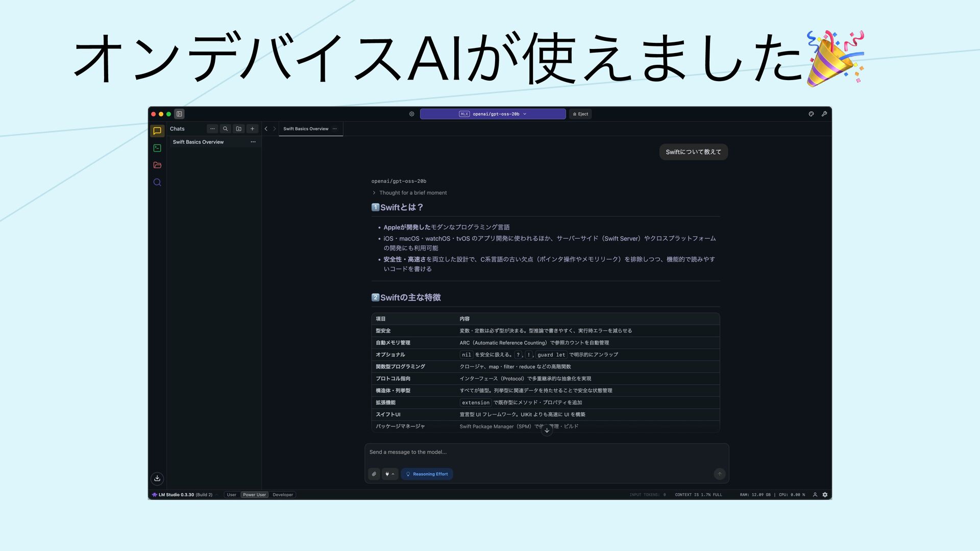Select Power User mode
980x551 pixels.
pyautogui.click(x=254, y=494)
